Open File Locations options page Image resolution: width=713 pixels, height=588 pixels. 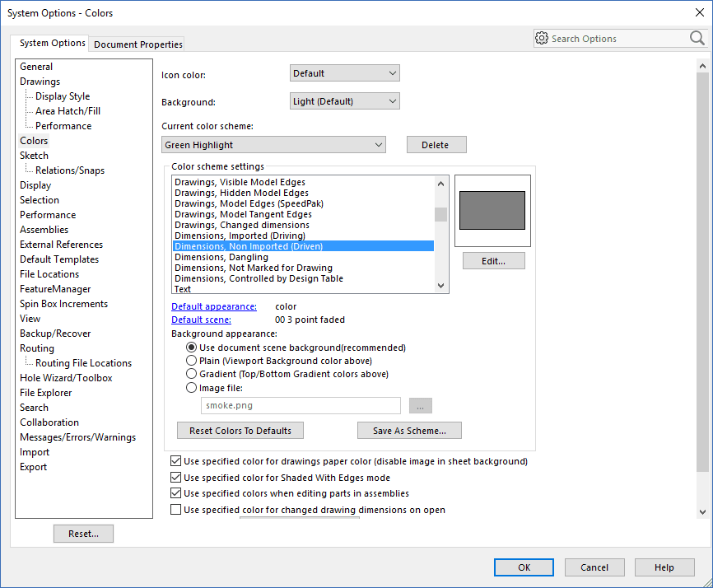tap(49, 274)
